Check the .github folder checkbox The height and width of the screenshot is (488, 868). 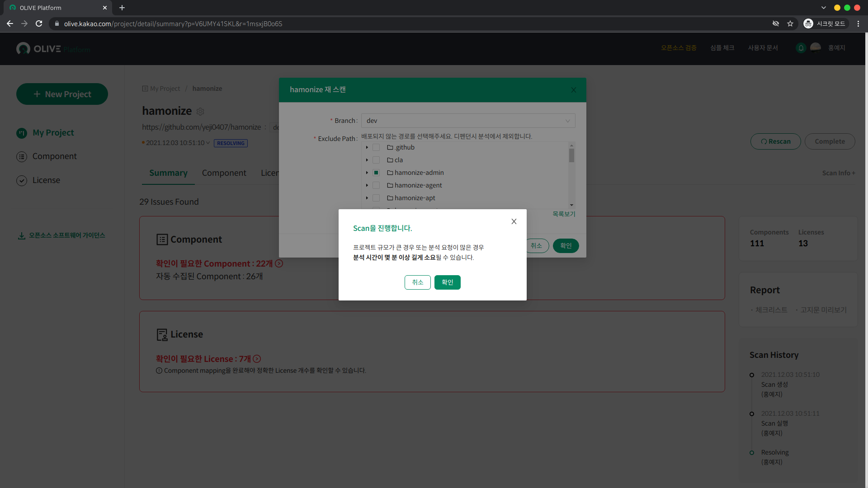376,147
